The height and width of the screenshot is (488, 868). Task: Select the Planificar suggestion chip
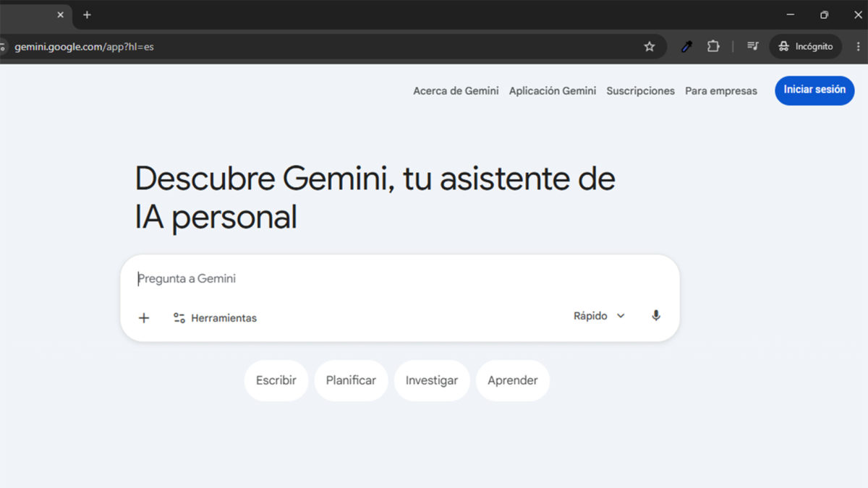click(351, 380)
